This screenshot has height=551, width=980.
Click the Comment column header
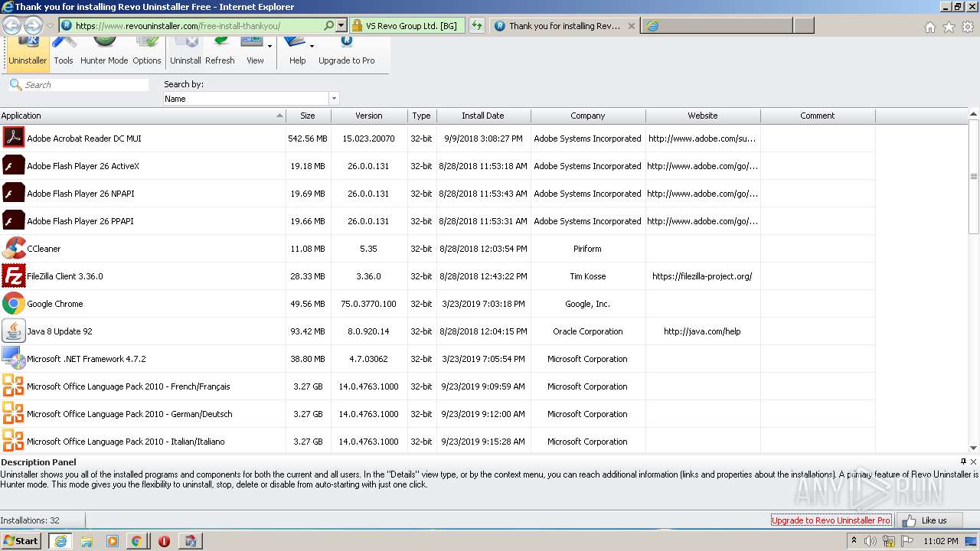[818, 116]
